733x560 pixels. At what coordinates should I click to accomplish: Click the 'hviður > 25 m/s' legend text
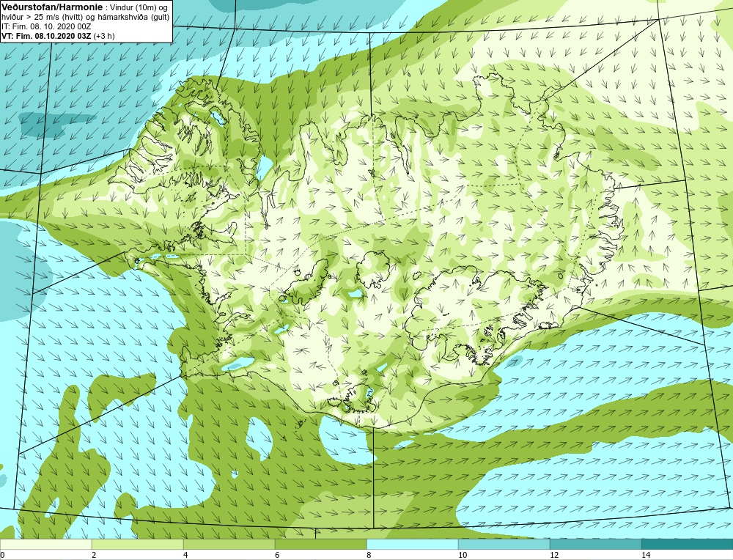tap(30, 18)
